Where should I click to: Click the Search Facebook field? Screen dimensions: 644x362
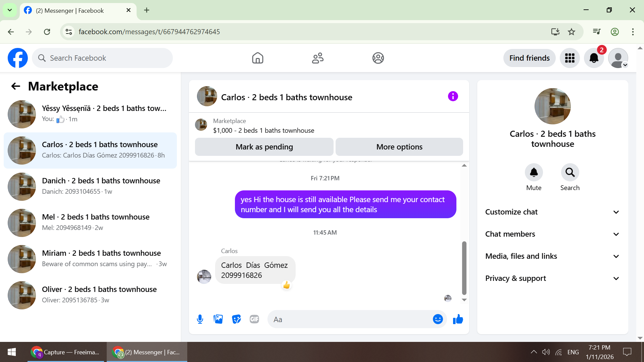coord(102,58)
